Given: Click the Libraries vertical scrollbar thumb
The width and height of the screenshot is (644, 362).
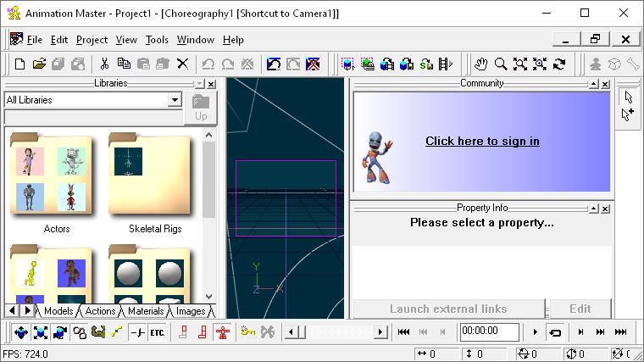Looking at the screenshot, I should (208, 180).
